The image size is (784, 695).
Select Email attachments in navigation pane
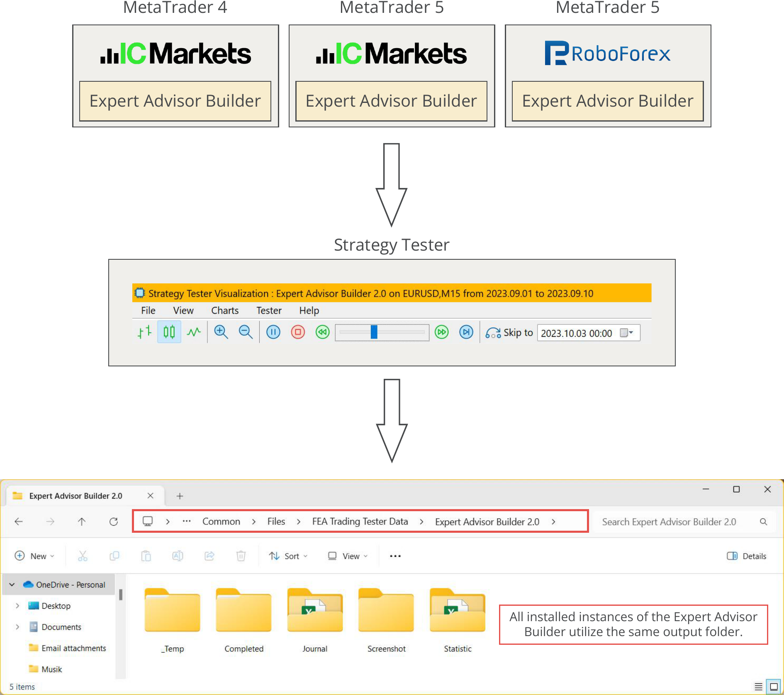pos(67,648)
